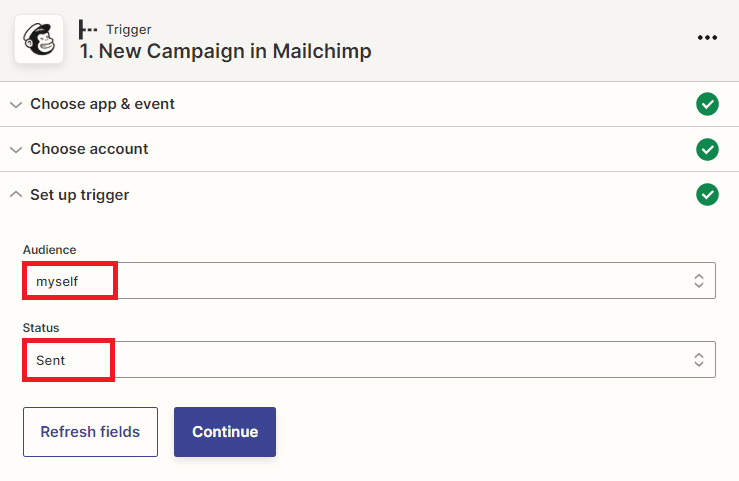This screenshot has width=739, height=481.
Task: Click green checkmark for Choose account
Action: pos(707,149)
